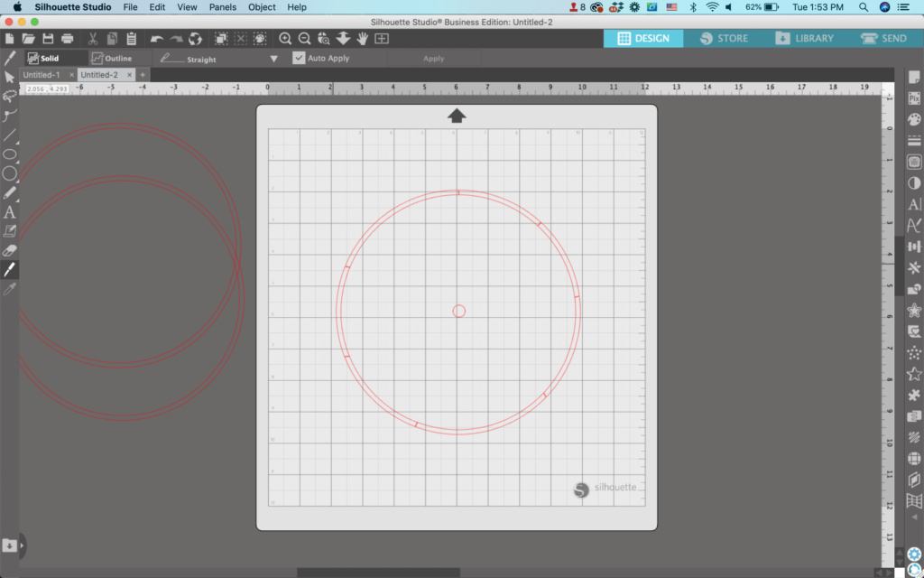
Task: Select the Line drawing tool
Action: click(9, 135)
